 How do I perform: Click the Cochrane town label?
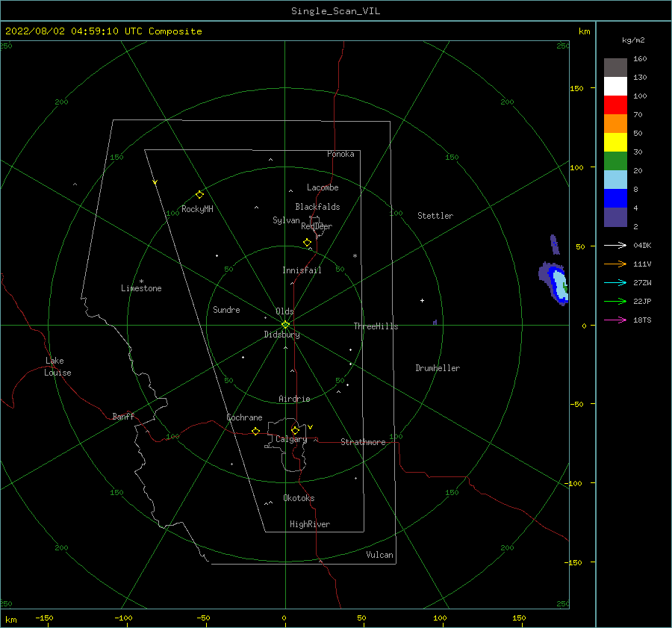click(x=244, y=417)
